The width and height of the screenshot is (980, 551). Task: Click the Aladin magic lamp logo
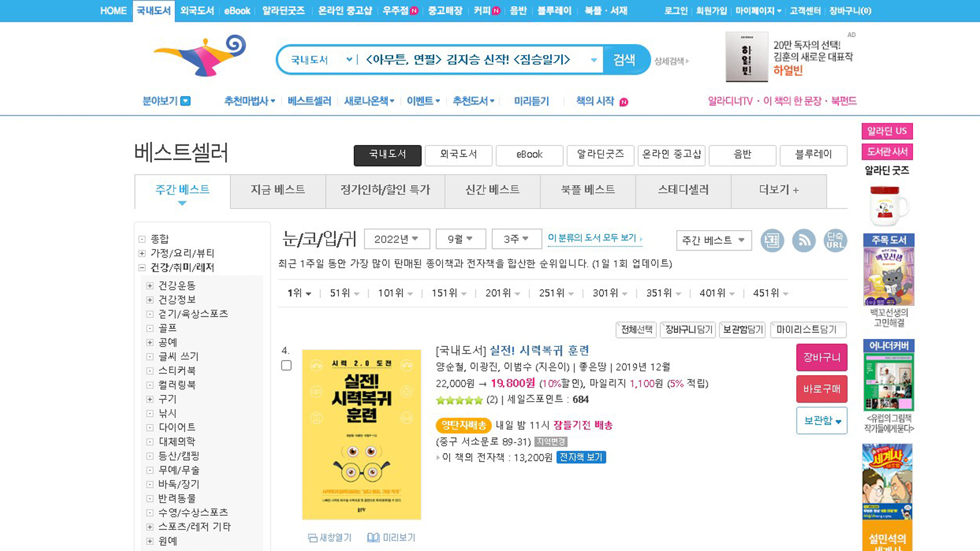tap(200, 56)
